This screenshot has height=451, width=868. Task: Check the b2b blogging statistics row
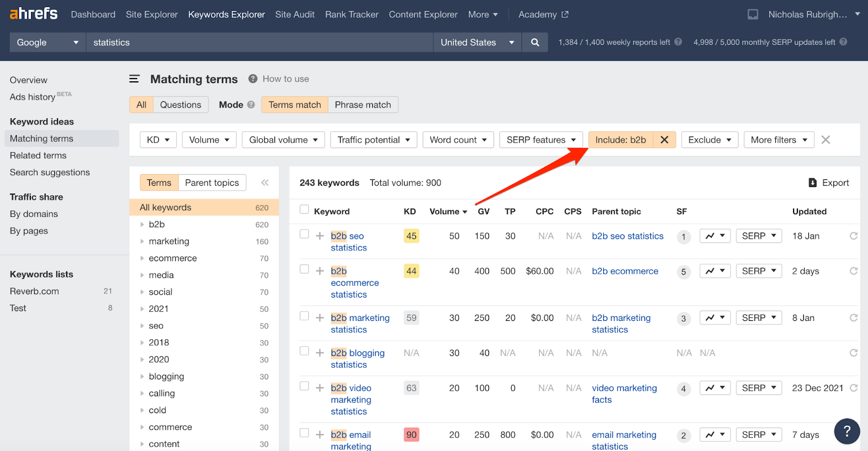(x=304, y=351)
